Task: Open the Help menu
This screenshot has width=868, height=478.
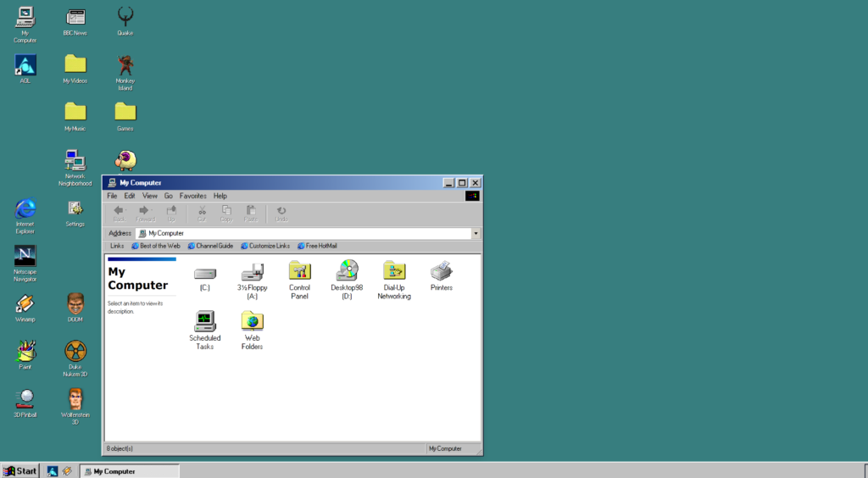Action: [x=220, y=196]
